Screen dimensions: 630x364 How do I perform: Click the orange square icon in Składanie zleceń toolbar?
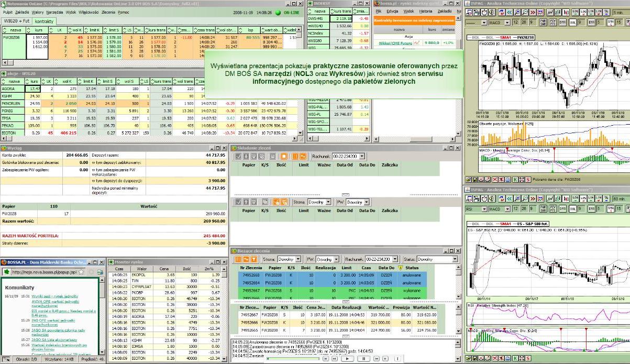[x=284, y=156]
